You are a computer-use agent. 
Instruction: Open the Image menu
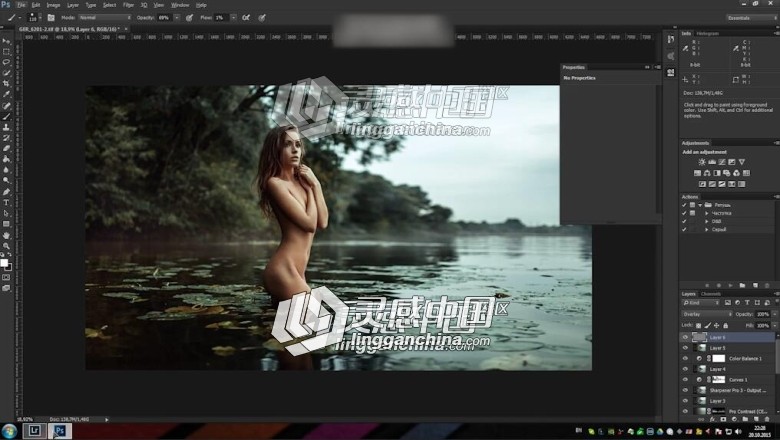coord(53,5)
